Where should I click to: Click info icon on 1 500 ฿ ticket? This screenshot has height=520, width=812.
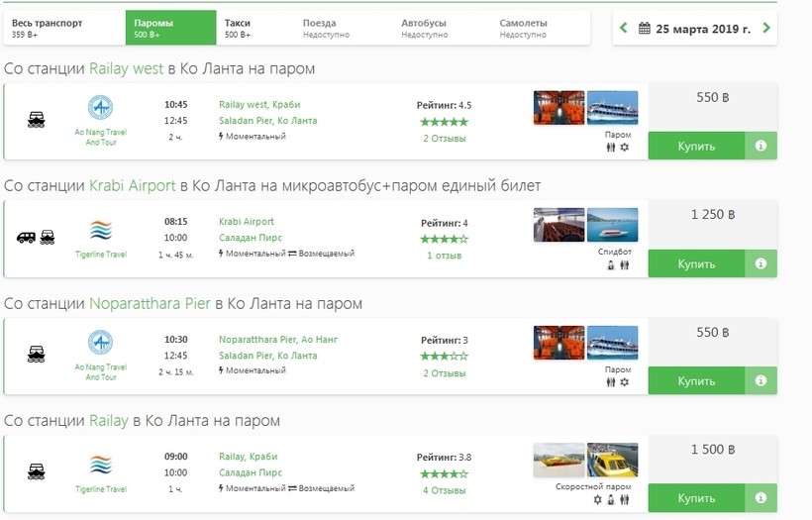(761, 498)
